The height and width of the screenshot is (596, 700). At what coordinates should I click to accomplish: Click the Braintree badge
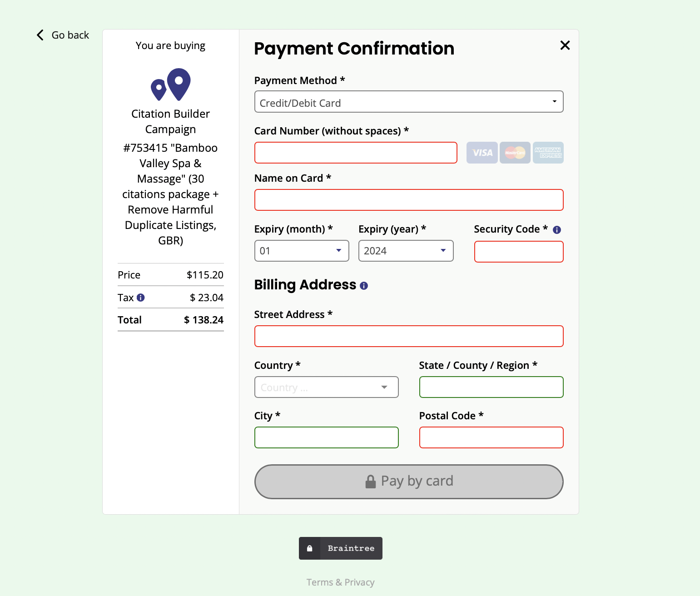tap(340, 548)
